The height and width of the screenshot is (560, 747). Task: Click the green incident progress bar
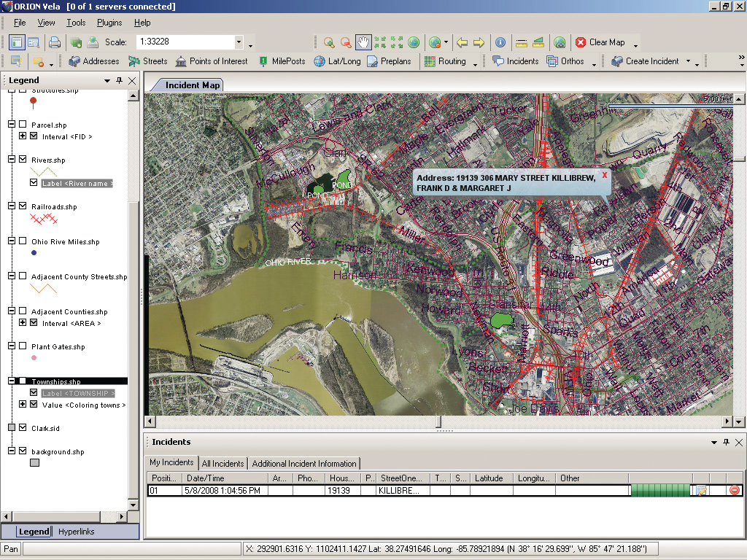(x=659, y=491)
